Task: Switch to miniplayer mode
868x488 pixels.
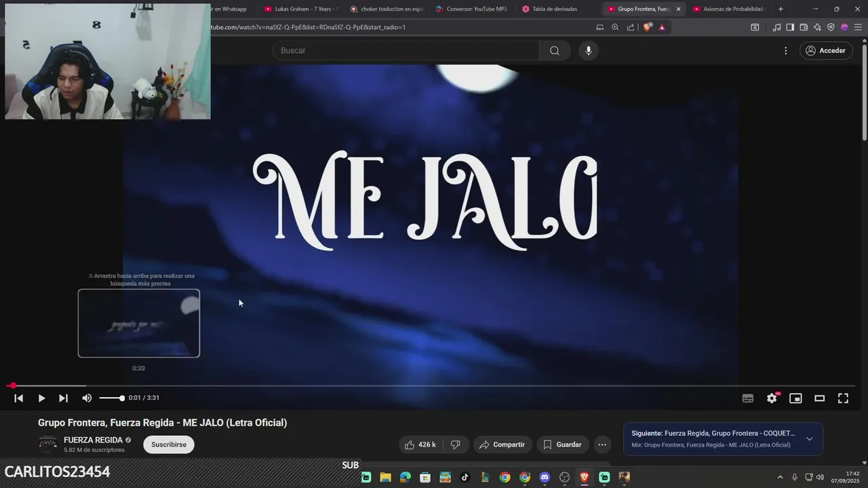Action: point(795,399)
